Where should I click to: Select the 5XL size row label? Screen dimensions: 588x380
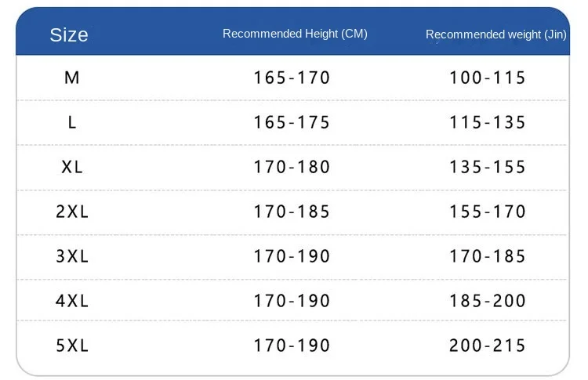(72, 346)
